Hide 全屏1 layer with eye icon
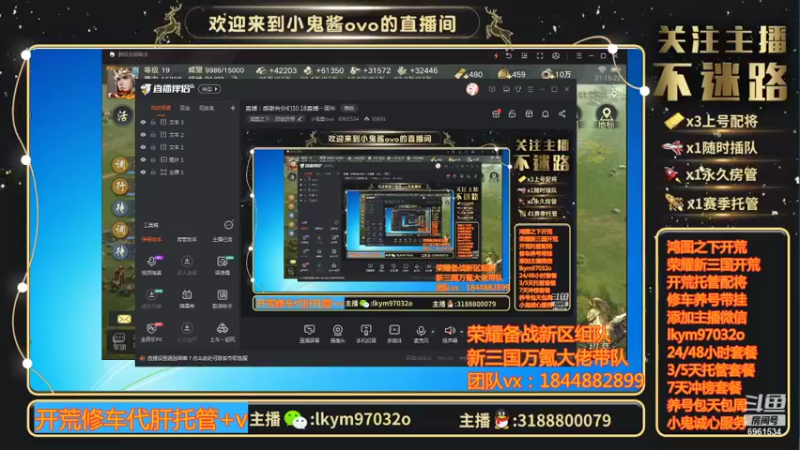The width and height of the screenshot is (800, 450). click(143, 172)
